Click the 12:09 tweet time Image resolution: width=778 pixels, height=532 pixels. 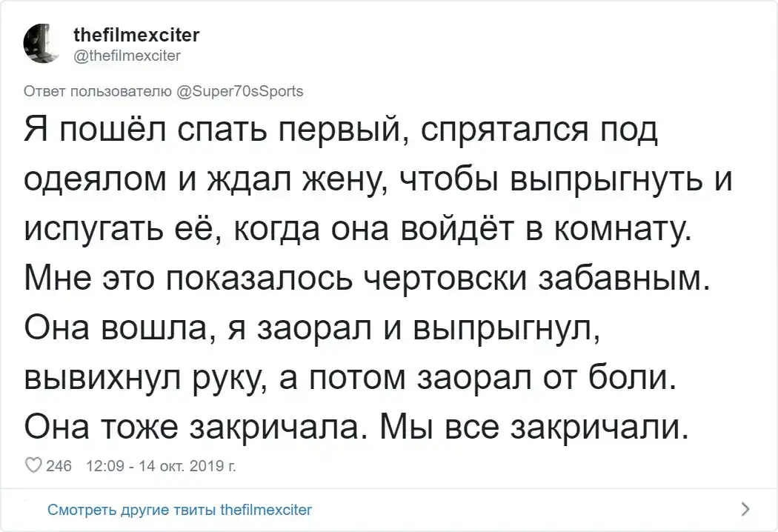point(104,466)
